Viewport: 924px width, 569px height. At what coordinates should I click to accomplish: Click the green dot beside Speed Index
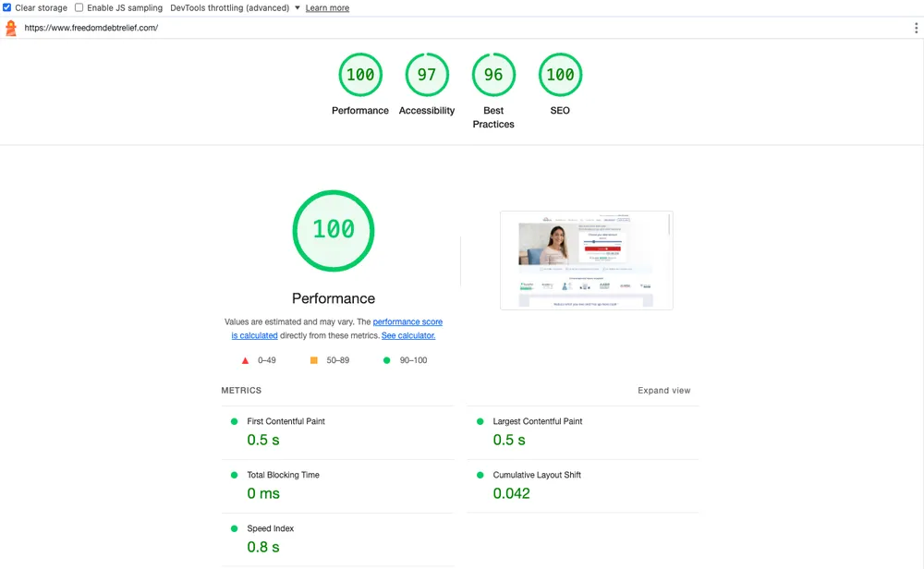point(234,528)
